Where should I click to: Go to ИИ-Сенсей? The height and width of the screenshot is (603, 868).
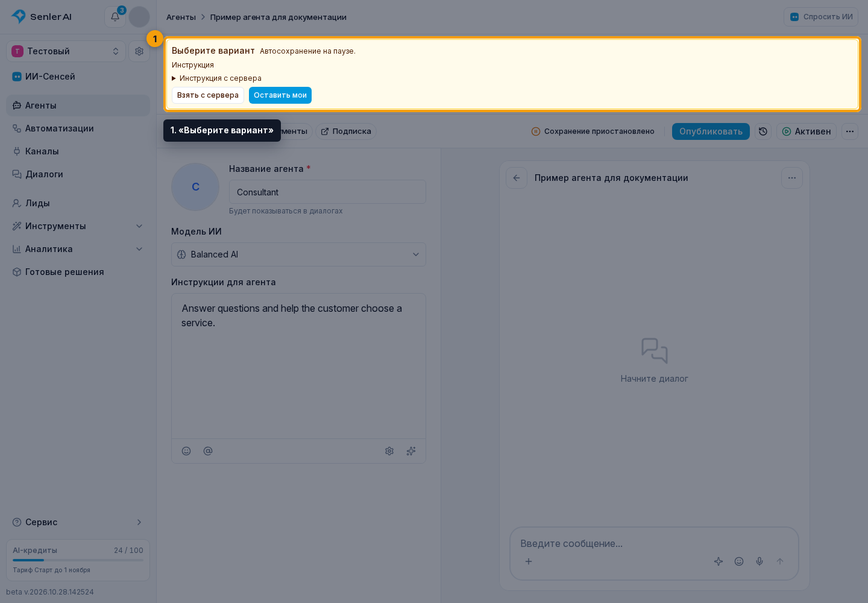(78, 77)
